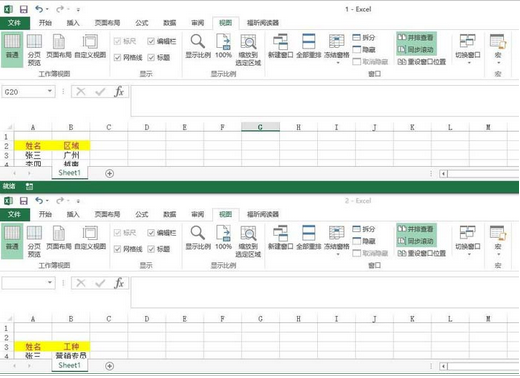Toggle Gridlines checkbox in top window
Viewport: 520px width, 378px height.
117,57
